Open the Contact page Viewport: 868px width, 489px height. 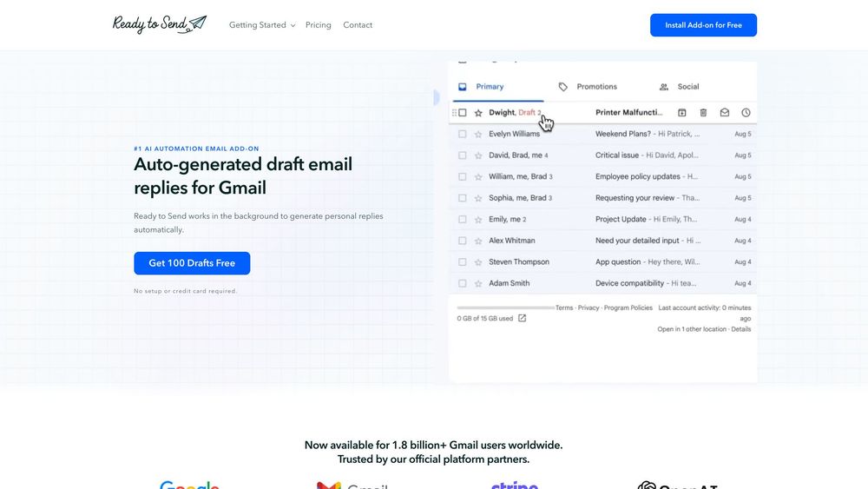(358, 25)
